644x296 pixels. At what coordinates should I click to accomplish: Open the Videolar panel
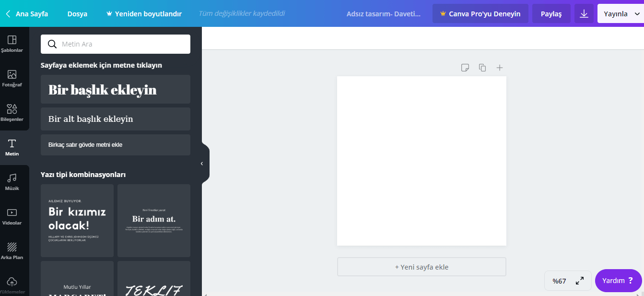tap(13, 216)
